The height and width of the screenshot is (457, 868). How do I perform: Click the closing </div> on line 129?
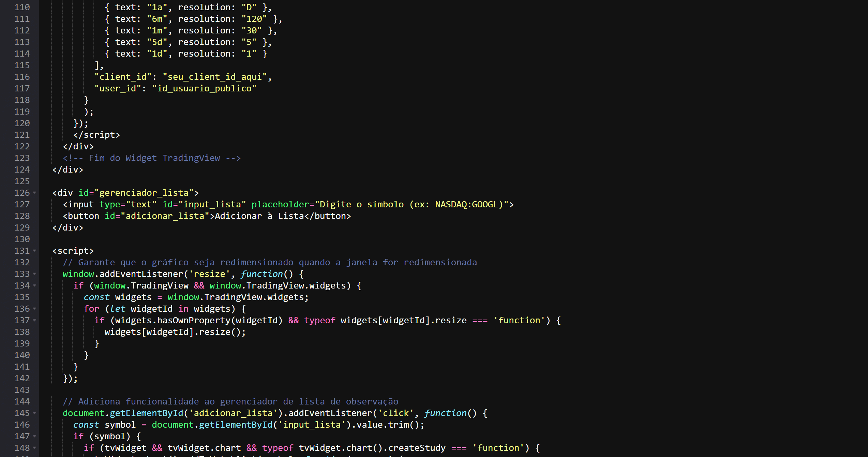(x=68, y=228)
